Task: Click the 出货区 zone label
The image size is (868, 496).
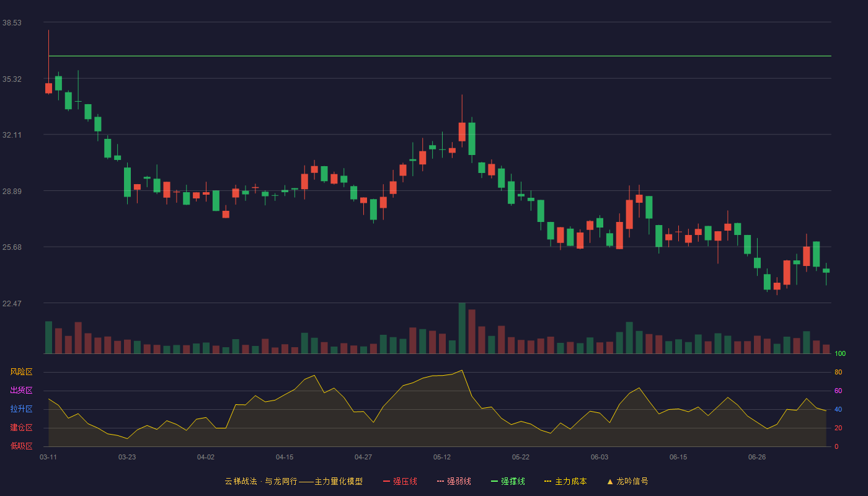Action: [21, 391]
